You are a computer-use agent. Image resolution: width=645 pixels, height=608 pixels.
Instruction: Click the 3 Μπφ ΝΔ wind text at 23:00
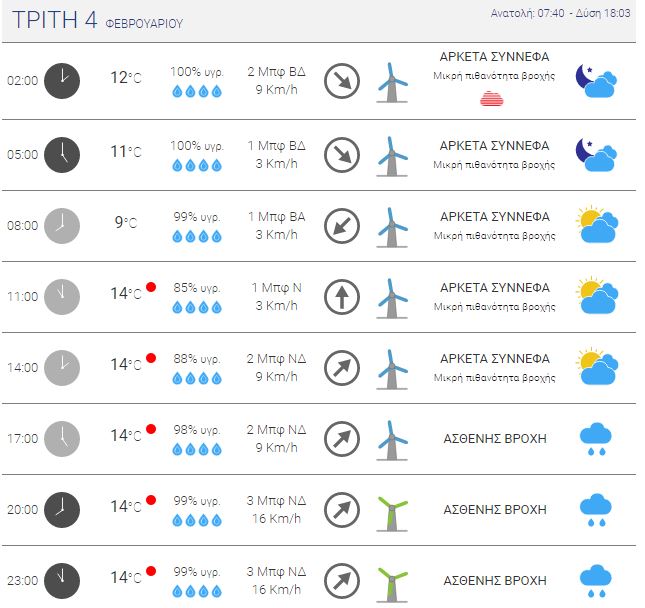pyautogui.click(x=276, y=571)
